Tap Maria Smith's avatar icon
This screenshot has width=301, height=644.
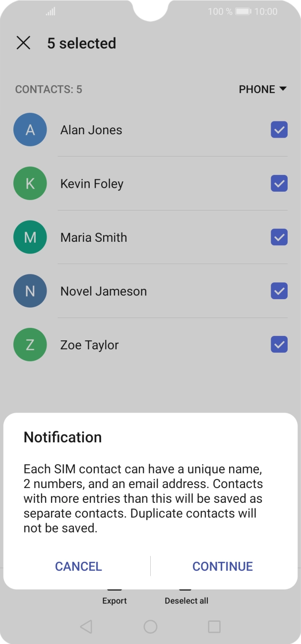pos(30,237)
